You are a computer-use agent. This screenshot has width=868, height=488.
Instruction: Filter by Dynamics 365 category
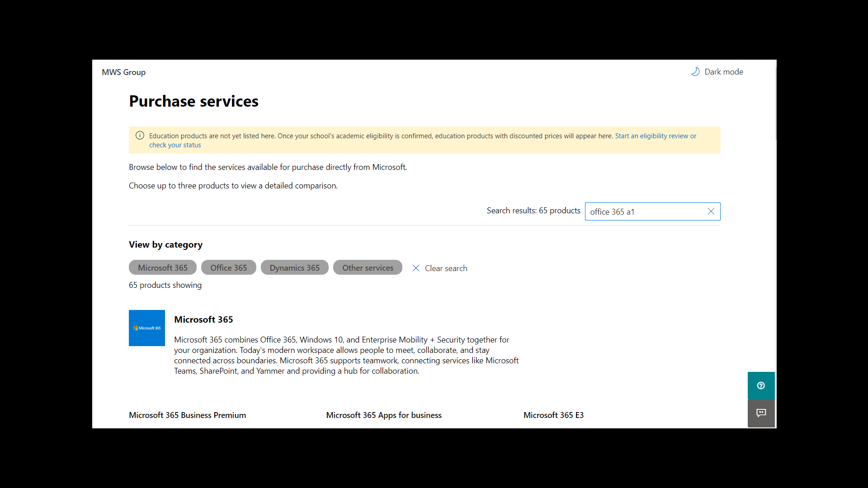point(295,267)
